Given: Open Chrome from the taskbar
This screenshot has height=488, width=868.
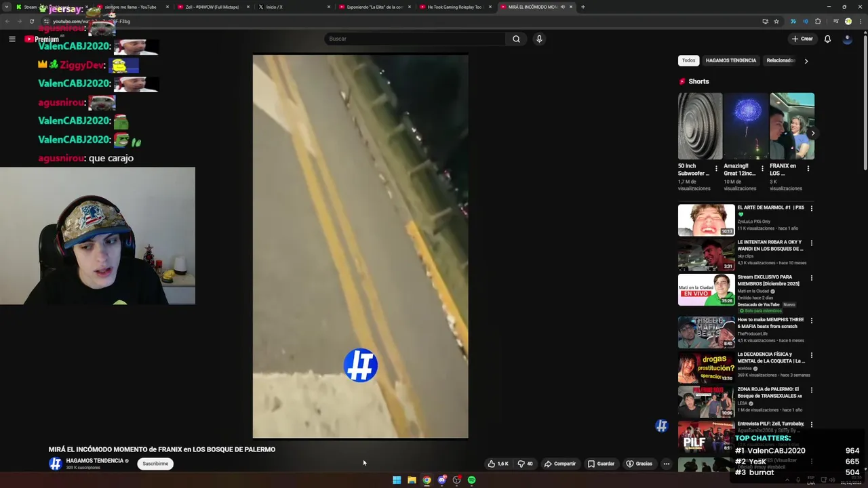Looking at the screenshot, I should [x=427, y=480].
